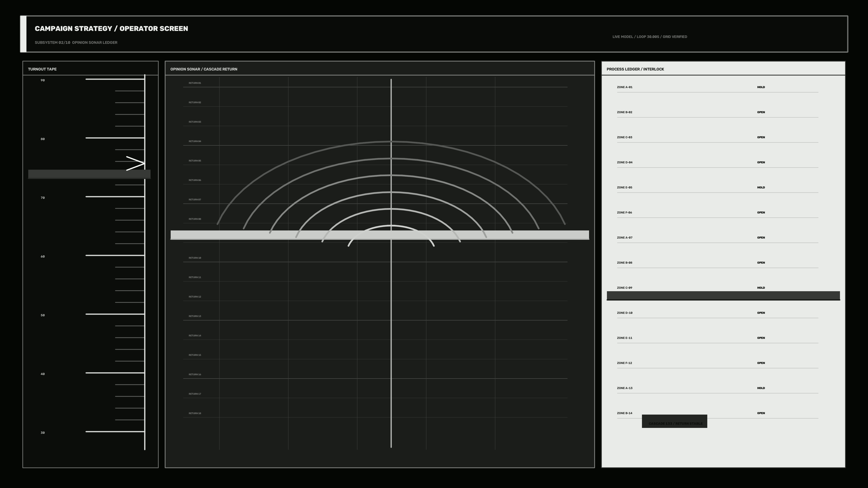868x488 pixels.
Task: Select the RETURN 08 row label
Action: [195, 219]
